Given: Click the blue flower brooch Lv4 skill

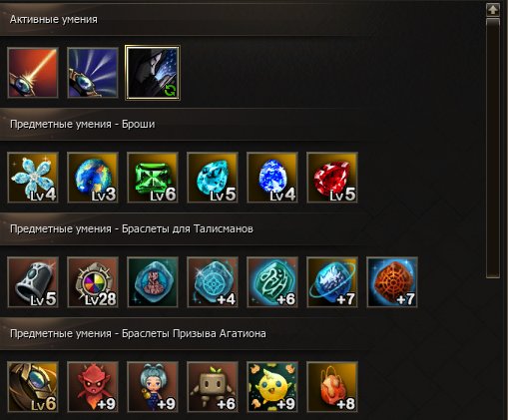Looking at the screenshot, I should pyautogui.click(x=33, y=178).
